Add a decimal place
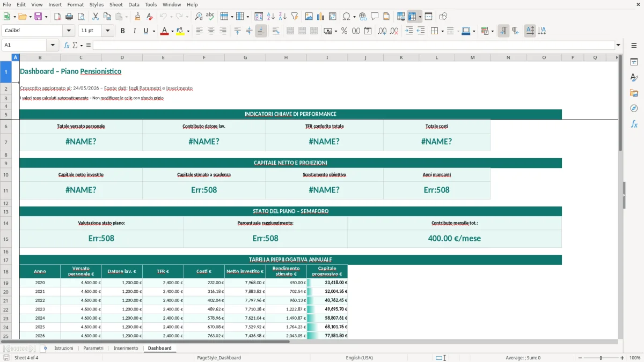 pos(382,31)
